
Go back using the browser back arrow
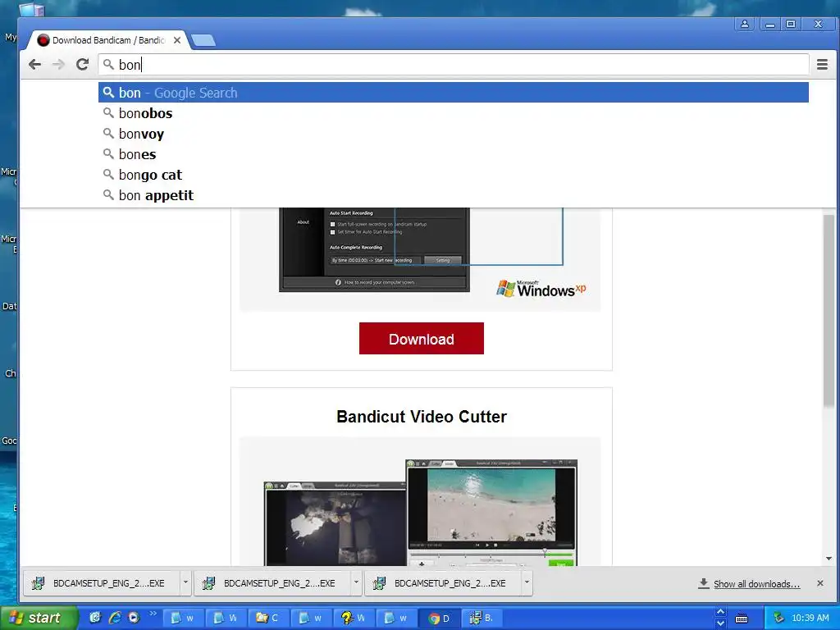click(x=34, y=65)
